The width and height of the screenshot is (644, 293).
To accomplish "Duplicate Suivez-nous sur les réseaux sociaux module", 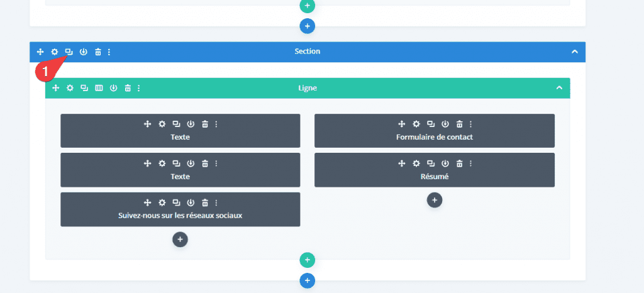I will 176,202.
